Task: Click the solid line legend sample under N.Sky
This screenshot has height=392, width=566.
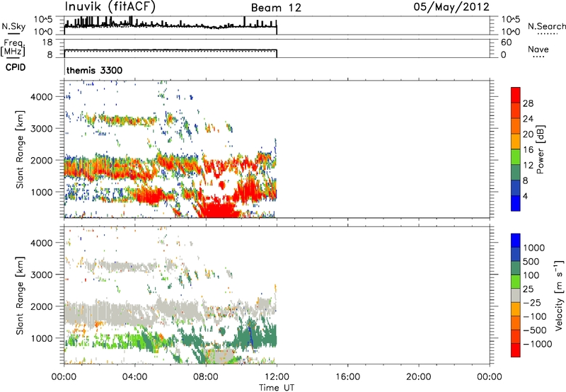Action: pyautogui.click(x=13, y=34)
